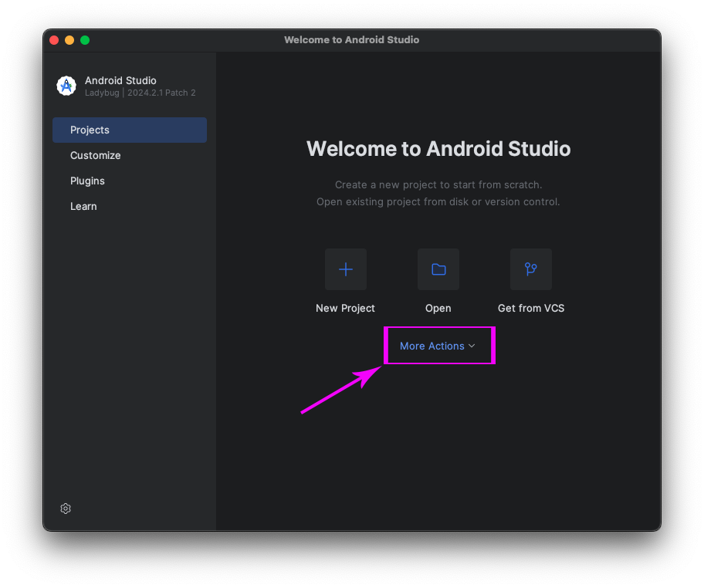704x588 pixels.
Task: Click the Open label text
Action: tap(438, 309)
